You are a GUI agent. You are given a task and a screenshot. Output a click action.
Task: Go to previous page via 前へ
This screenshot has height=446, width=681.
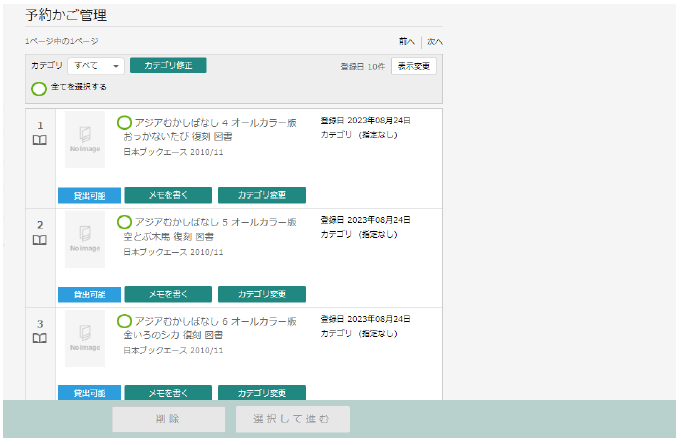click(407, 42)
